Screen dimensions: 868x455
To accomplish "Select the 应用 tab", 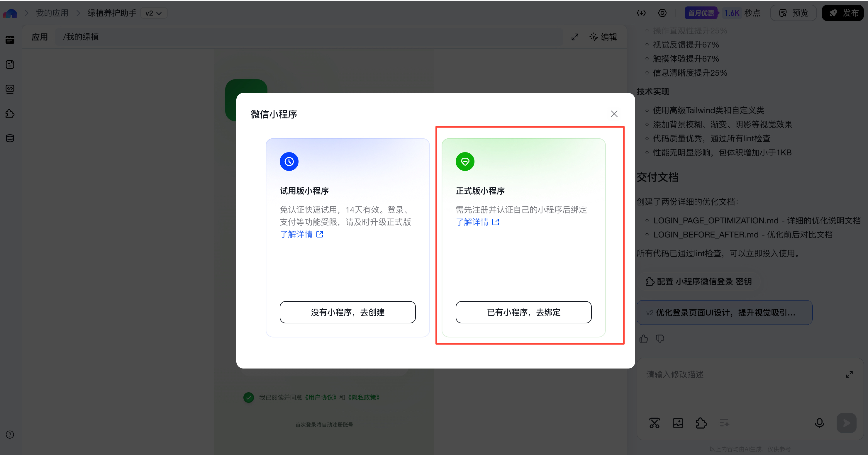I will [x=40, y=37].
